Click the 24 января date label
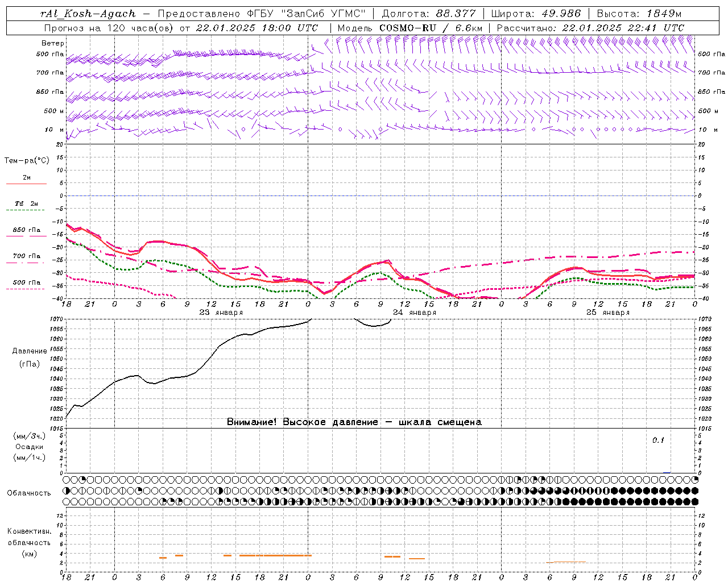Screen dimensions: 728x582 pos(414,313)
